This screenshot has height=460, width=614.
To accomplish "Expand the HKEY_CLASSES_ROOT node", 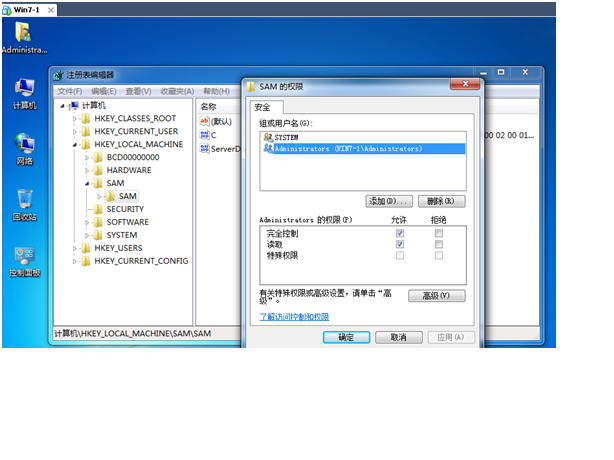I will tap(74, 119).
